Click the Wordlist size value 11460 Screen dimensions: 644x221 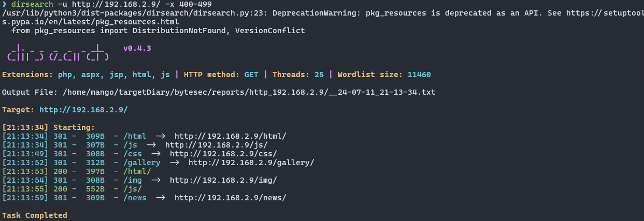pyautogui.click(x=419, y=75)
